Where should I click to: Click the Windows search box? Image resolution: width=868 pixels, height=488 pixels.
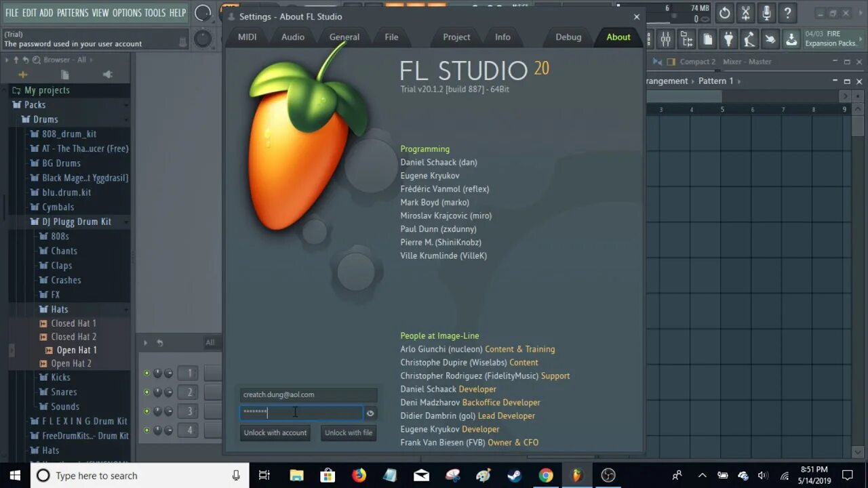pyautogui.click(x=140, y=475)
